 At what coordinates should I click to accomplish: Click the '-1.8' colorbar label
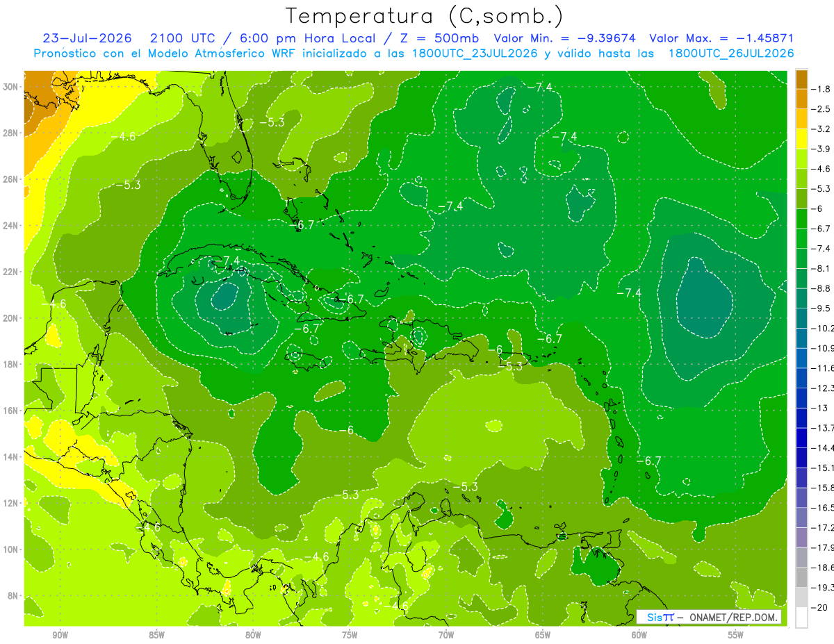tap(821, 89)
